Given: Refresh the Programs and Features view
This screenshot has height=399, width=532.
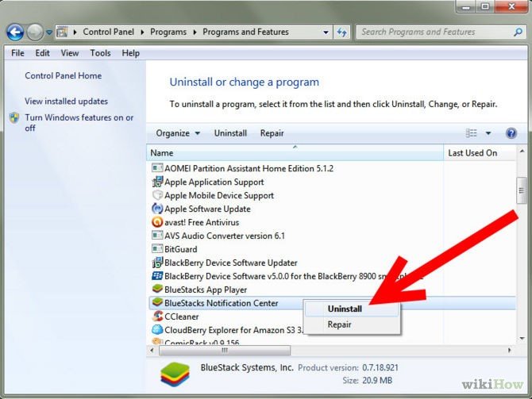Looking at the screenshot, I should point(341,33).
